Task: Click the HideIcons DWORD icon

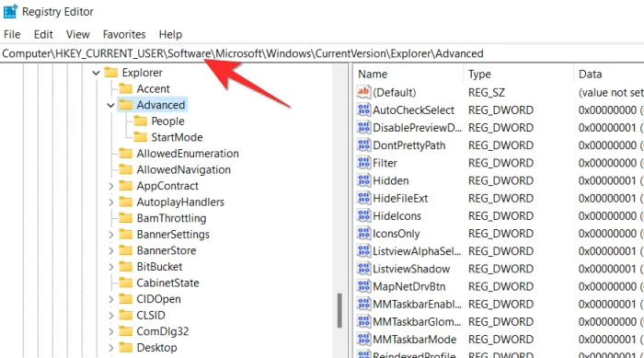Action: coord(364,215)
